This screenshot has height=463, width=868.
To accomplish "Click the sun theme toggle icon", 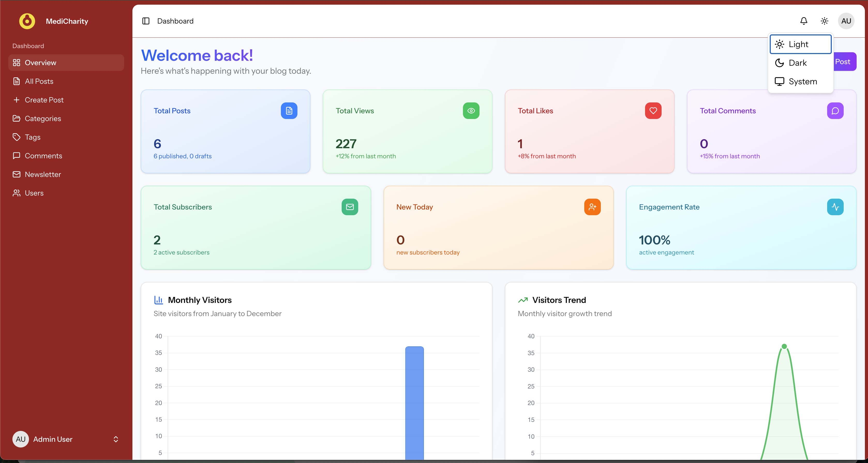I will tap(824, 21).
